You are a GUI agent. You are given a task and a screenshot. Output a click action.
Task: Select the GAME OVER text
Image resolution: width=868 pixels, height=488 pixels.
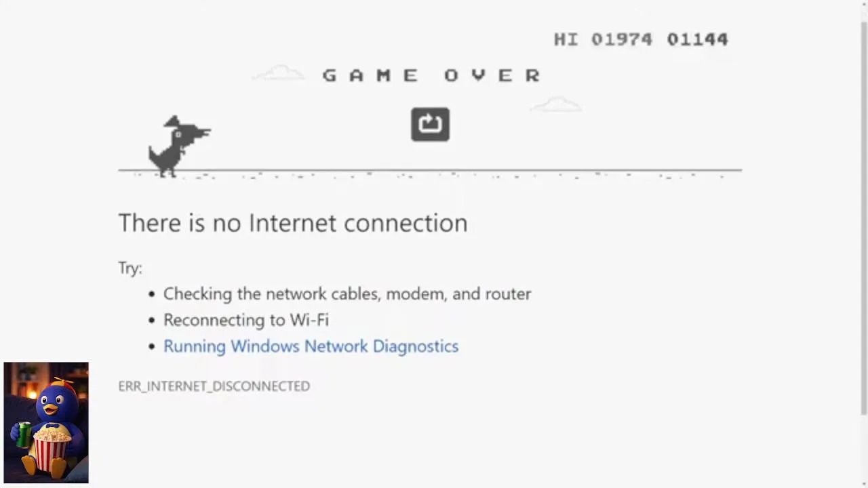[x=432, y=75]
